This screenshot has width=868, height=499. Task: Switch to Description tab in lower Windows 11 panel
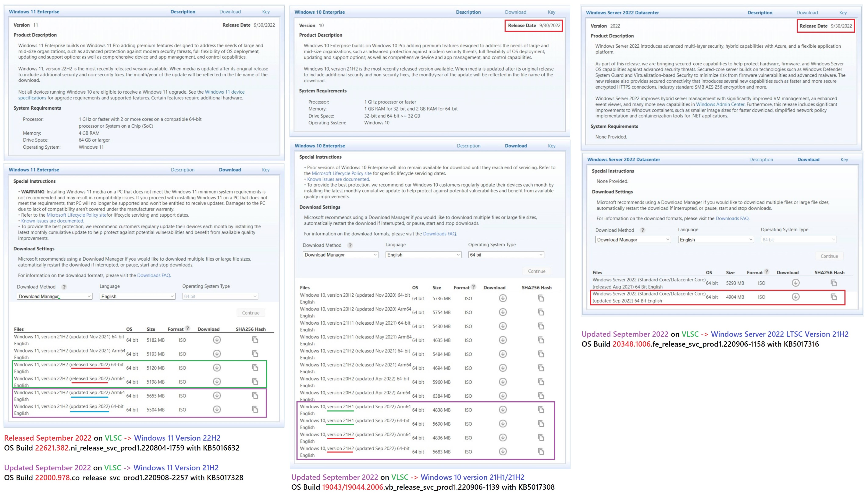[x=183, y=170]
